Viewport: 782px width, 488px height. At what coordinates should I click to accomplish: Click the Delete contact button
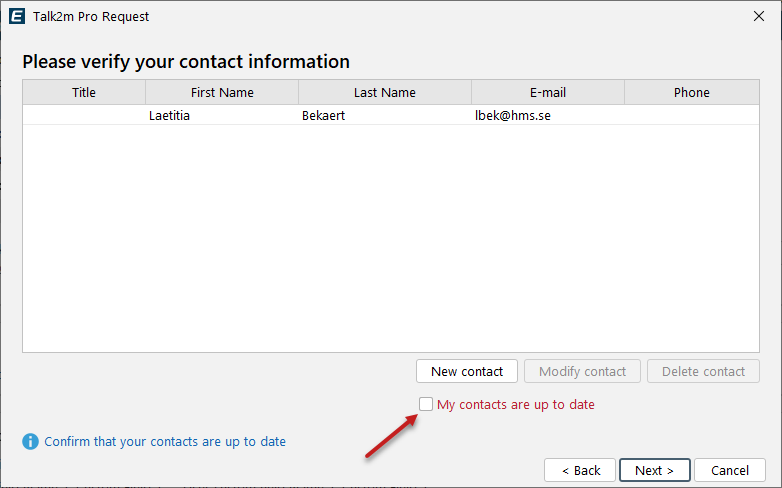(703, 371)
